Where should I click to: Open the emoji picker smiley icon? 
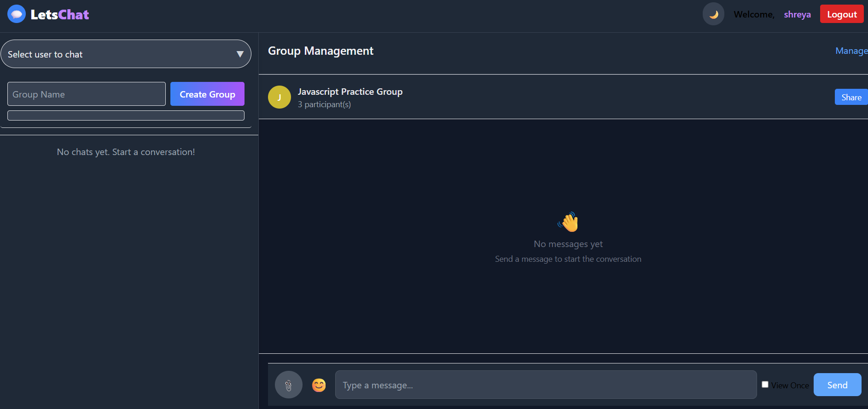(x=319, y=385)
